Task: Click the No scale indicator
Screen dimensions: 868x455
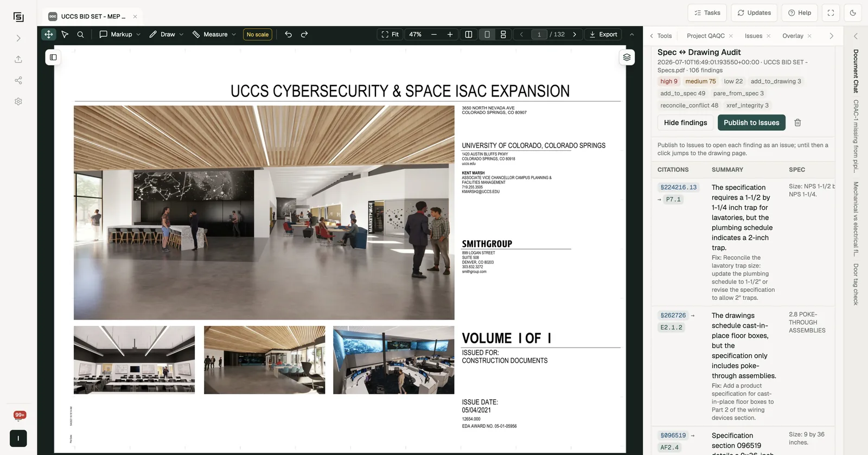Action: point(258,34)
